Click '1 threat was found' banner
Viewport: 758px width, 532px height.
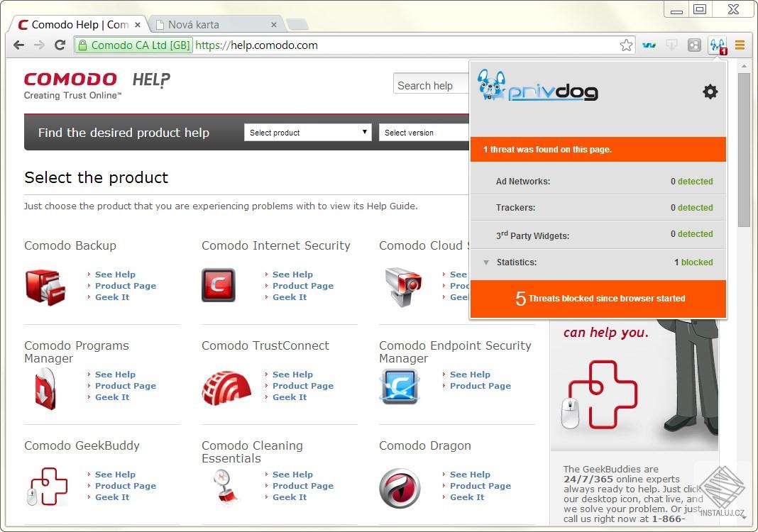598,149
